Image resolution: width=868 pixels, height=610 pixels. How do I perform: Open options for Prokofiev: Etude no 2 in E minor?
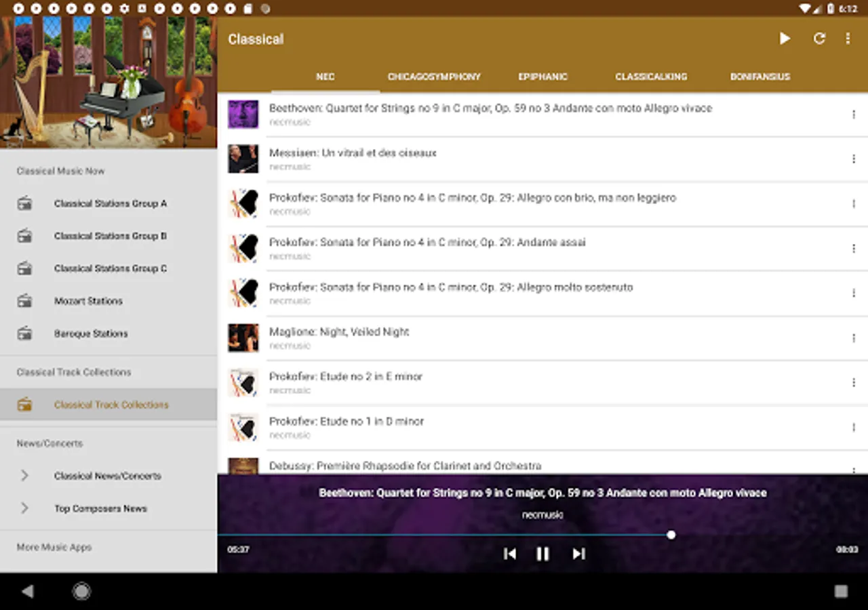click(x=853, y=383)
